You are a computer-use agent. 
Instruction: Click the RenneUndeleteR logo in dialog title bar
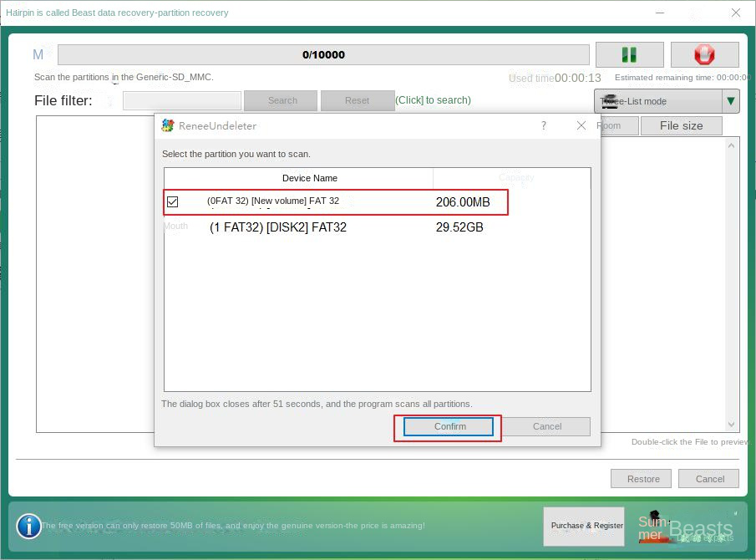pos(167,125)
